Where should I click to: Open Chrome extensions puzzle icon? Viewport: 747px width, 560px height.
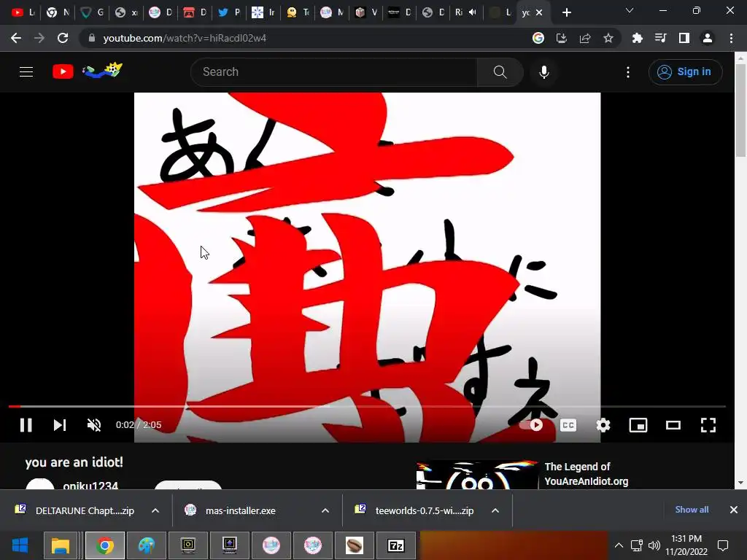[637, 38]
